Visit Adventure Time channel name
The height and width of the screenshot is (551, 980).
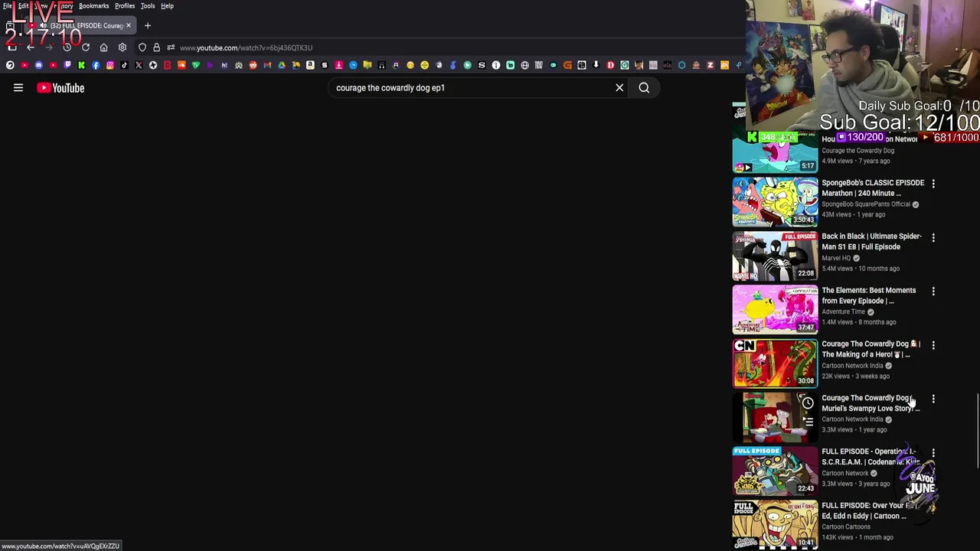843,311
